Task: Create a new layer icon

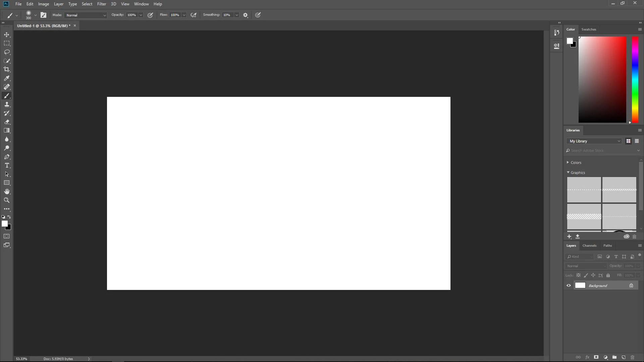Action: tap(624, 357)
